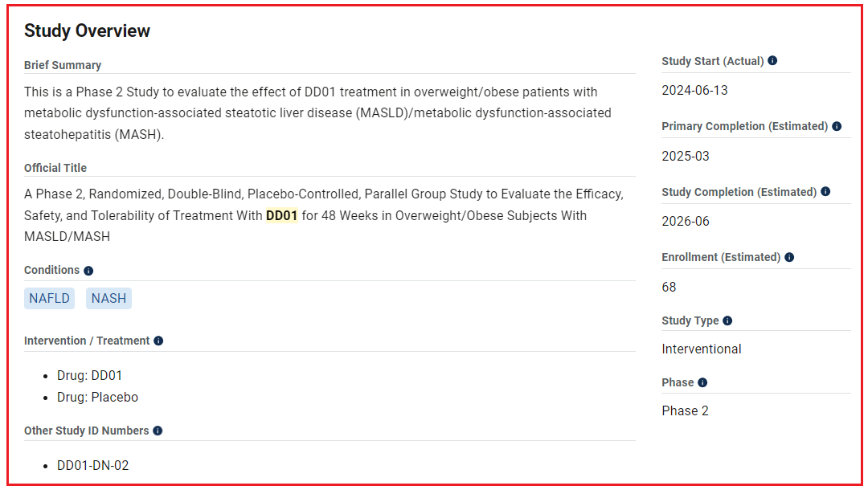Show info for Enrollment (Estimated)
This screenshot has width=868, height=494.
coord(789,257)
